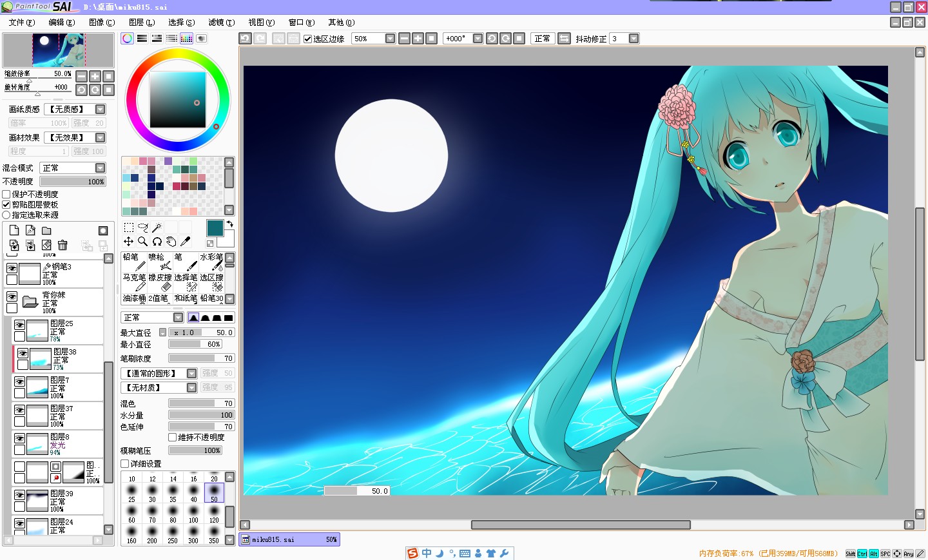Pick the eyedropper tool
Viewport: 928px width, 560px height.
point(185,241)
